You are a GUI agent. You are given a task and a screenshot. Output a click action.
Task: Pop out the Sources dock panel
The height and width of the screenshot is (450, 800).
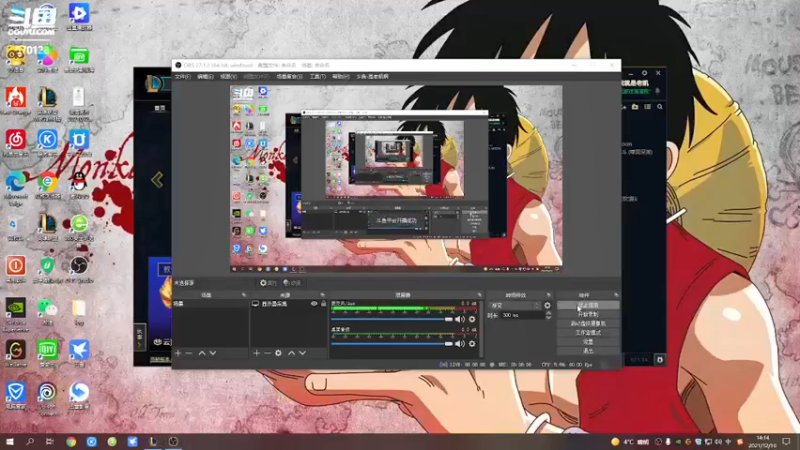(x=322, y=295)
